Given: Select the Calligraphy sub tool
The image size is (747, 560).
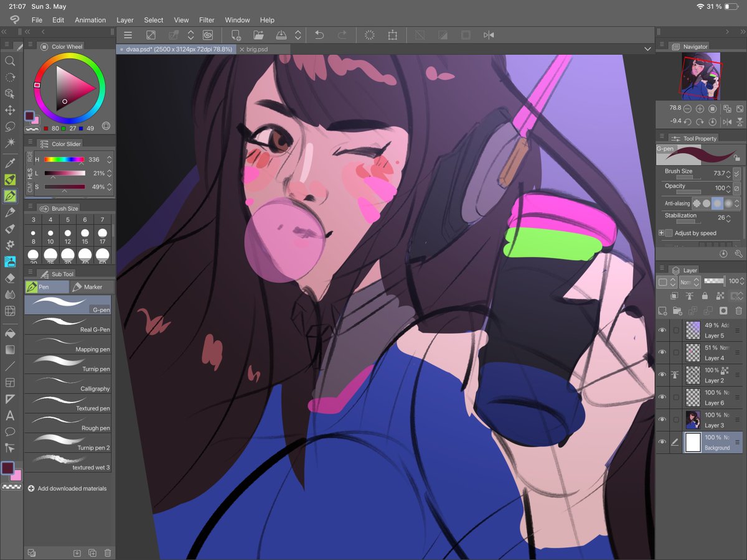Looking at the screenshot, I should [x=69, y=384].
